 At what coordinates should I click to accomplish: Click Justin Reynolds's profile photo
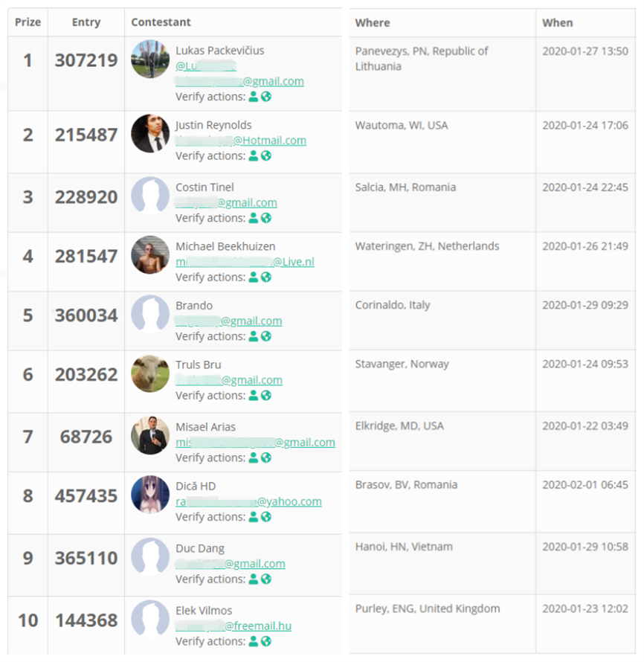point(150,135)
